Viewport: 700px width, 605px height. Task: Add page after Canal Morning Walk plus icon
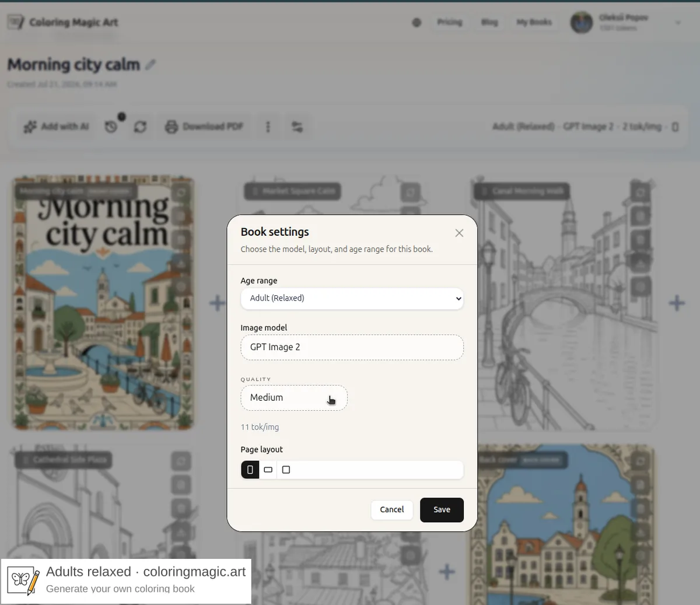coord(677,303)
